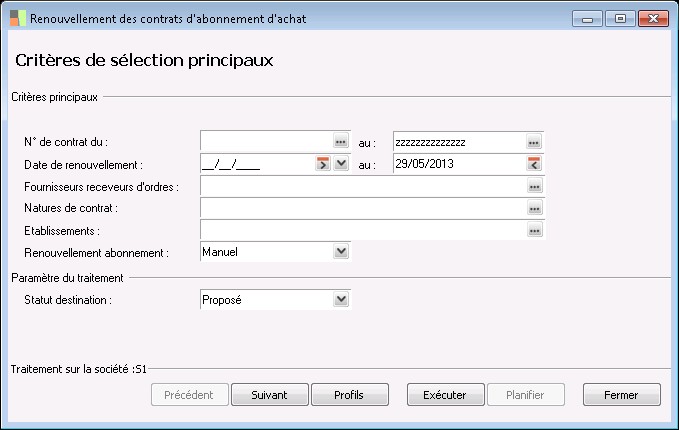
Task: Click calendar icon of renewal start date
Action: point(323,164)
